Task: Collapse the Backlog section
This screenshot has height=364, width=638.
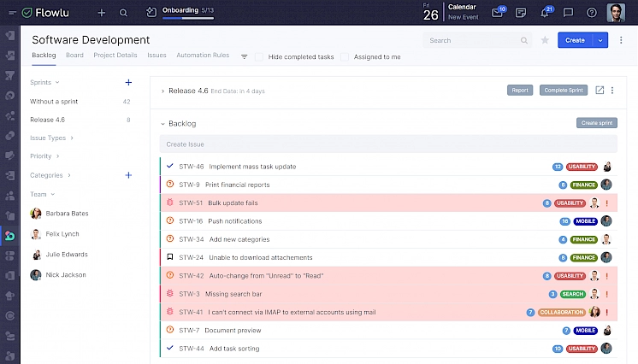Action: click(162, 123)
